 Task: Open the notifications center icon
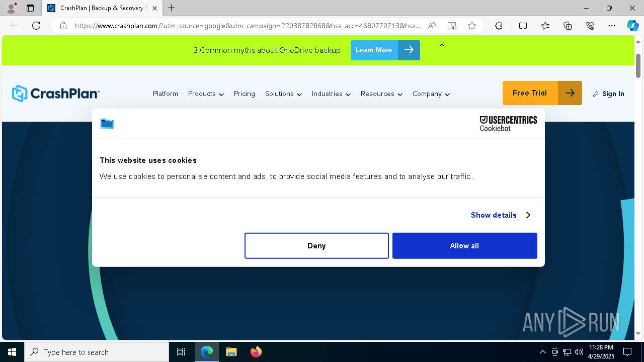click(627, 352)
